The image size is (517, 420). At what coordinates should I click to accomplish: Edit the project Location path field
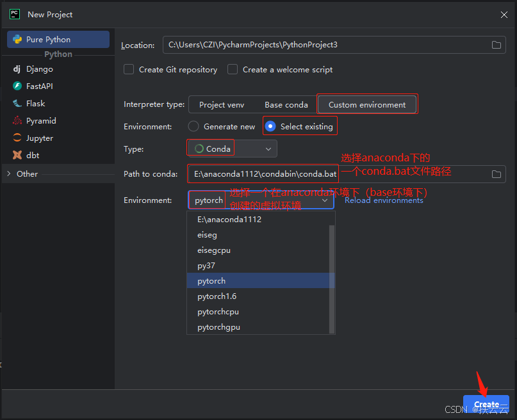tap(334, 45)
